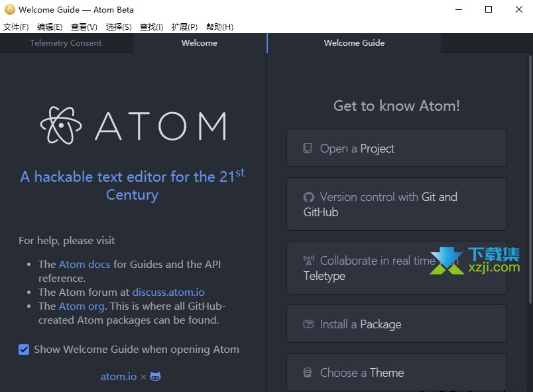Click the GitHub octocat icon next to atom.io
533x392 pixels.
[x=155, y=376]
